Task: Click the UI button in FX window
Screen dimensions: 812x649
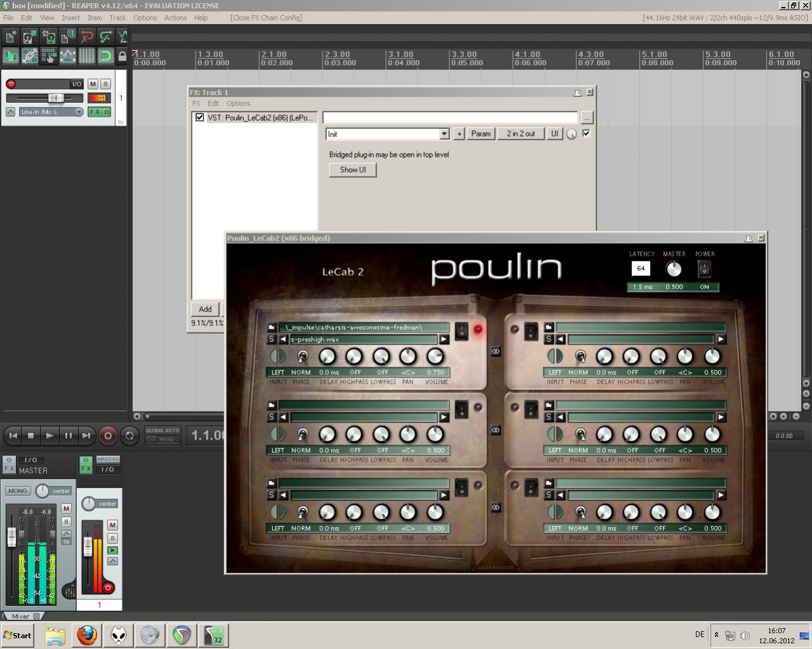Action: (x=555, y=134)
